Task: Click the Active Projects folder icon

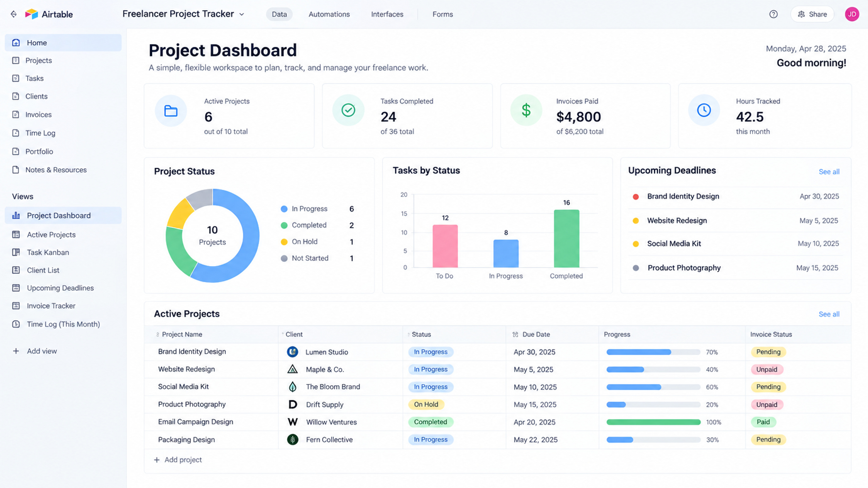Action: (x=171, y=111)
